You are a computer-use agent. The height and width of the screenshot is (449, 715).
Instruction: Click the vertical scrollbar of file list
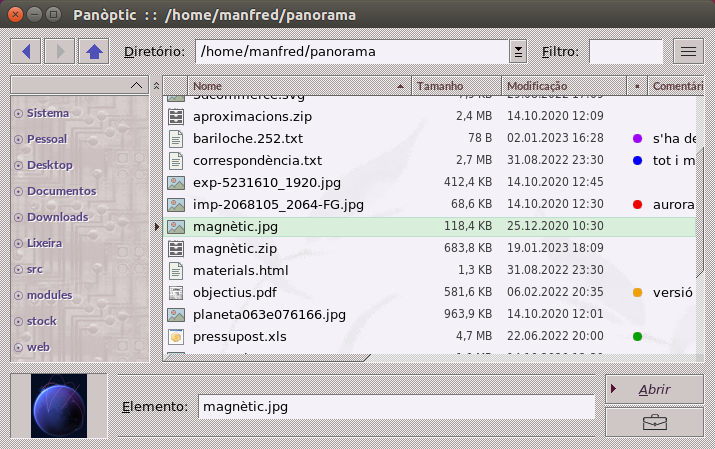pos(700,212)
